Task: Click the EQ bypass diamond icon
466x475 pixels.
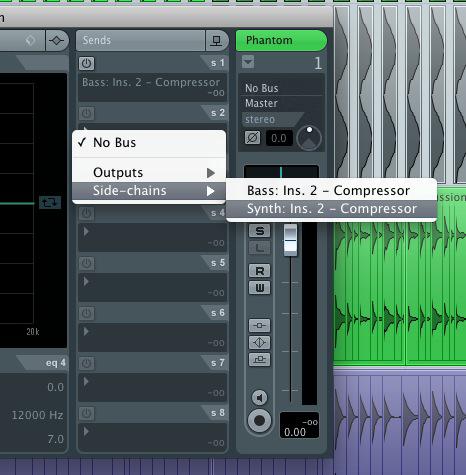Action: coord(30,40)
